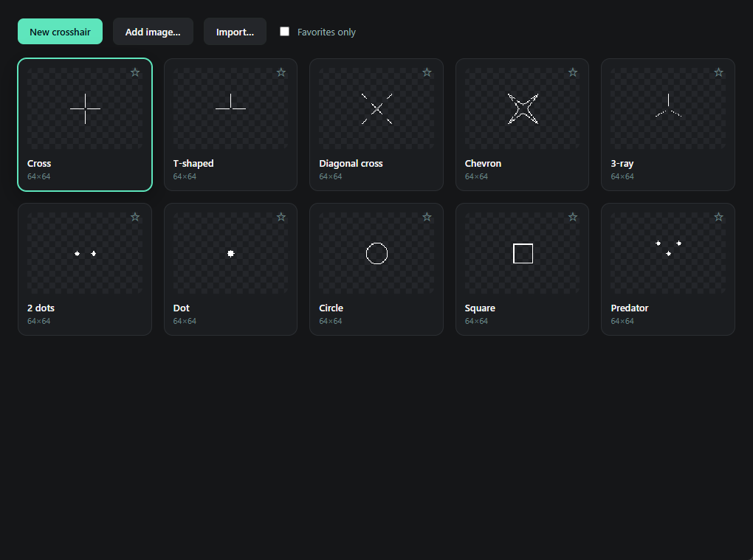Screen dimensions: 753x560
Task: Click the "Cross" card title
Action: pyautogui.click(x=39, y=164)
